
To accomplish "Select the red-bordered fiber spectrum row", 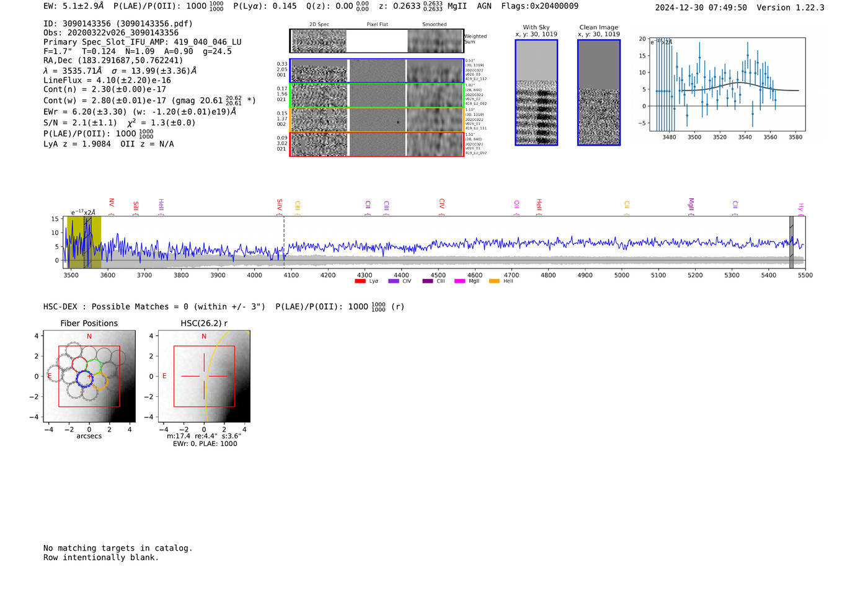I will [376, 144].
